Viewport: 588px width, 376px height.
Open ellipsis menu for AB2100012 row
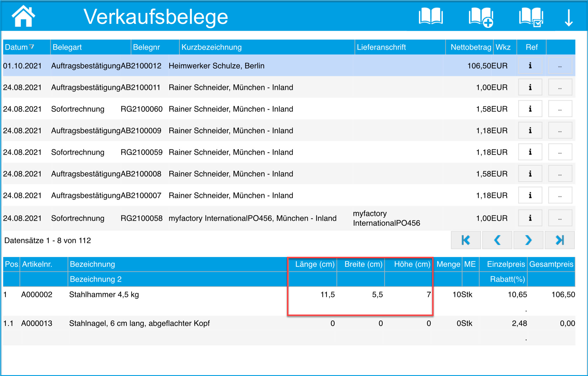[560, 66]
